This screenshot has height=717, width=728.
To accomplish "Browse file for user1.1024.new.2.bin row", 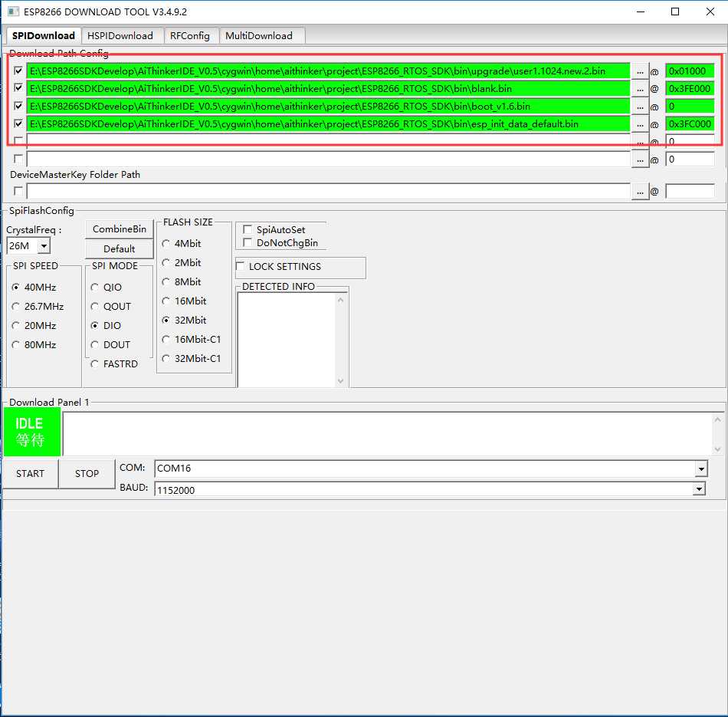I will pos(640,71).
